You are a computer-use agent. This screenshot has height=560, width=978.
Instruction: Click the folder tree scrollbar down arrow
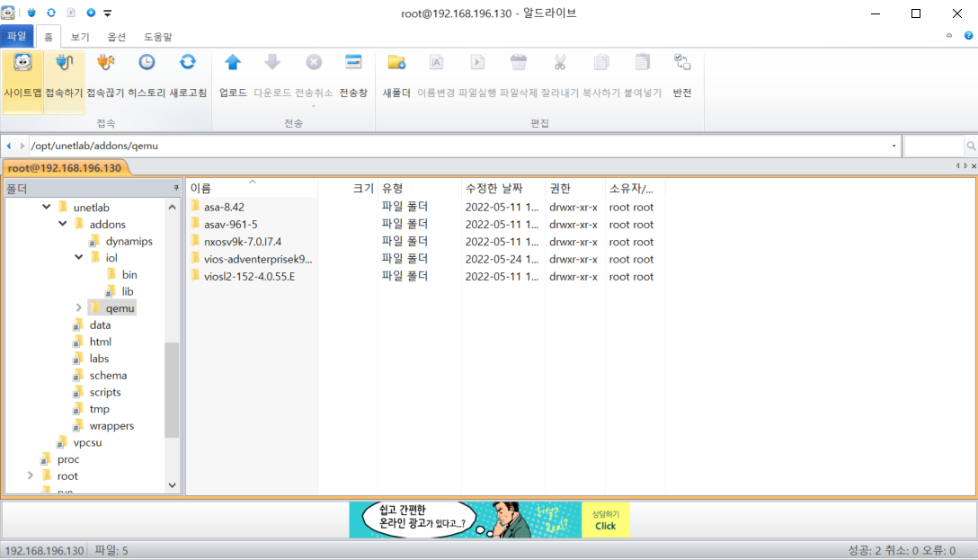coord(173,485)
